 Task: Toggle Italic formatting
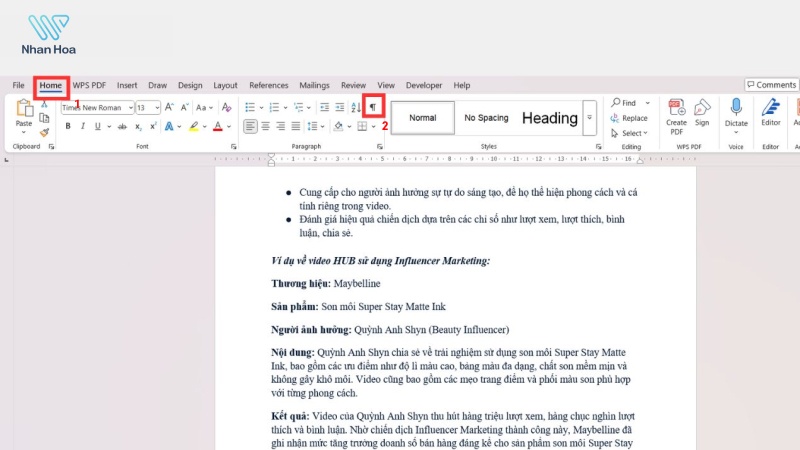pyautogui.click(x=83, y=126)
